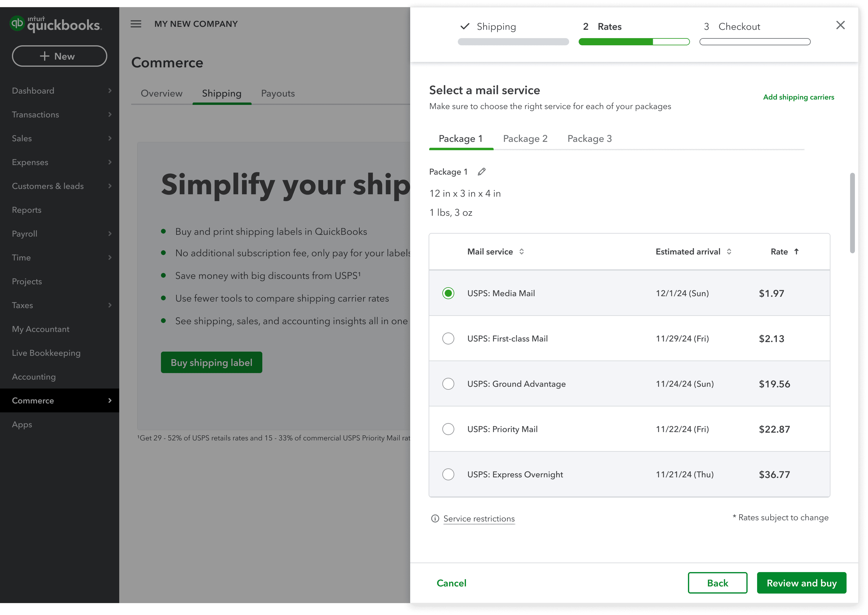Click the Checkout step progress bar
The height and width of the screenshot is (615, 868).
[755, 42]
